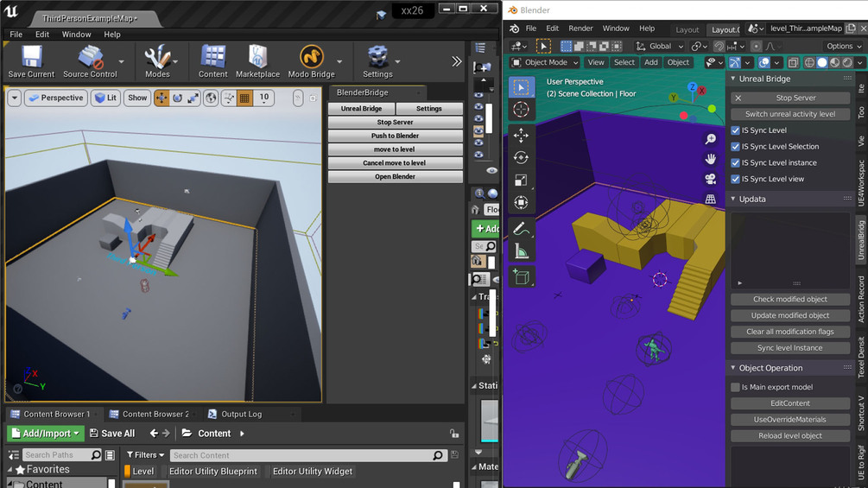Viewport: 868px width, 488px height.
Task: Collapse Object Operation panel
Action: [733, 368]
